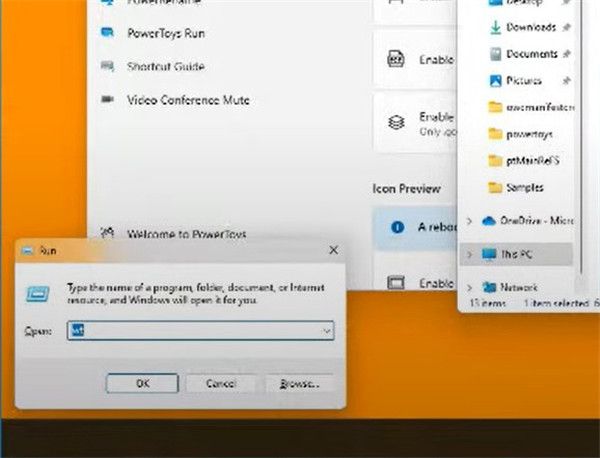The image size is (600, 458).
Task: Expand the OneDrive tree node
Action: point(470,220)
